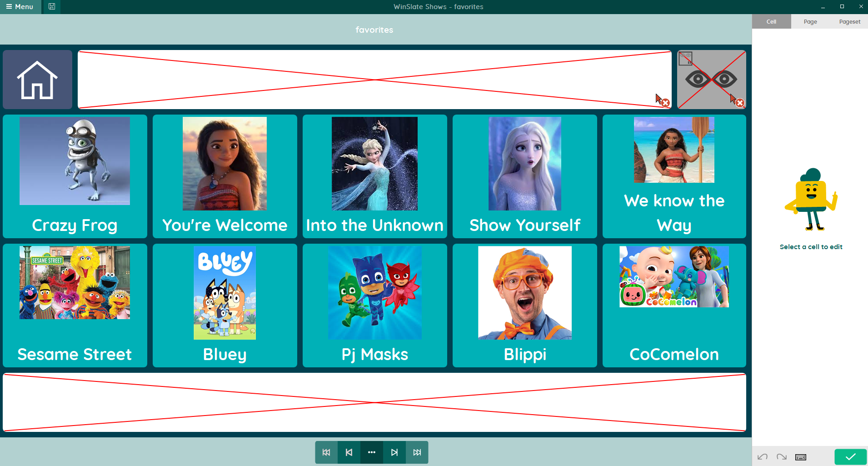Viewport: 868px width, 466px height.
Task: Click the redo arrow icon
Action: [x=782, y=457]
